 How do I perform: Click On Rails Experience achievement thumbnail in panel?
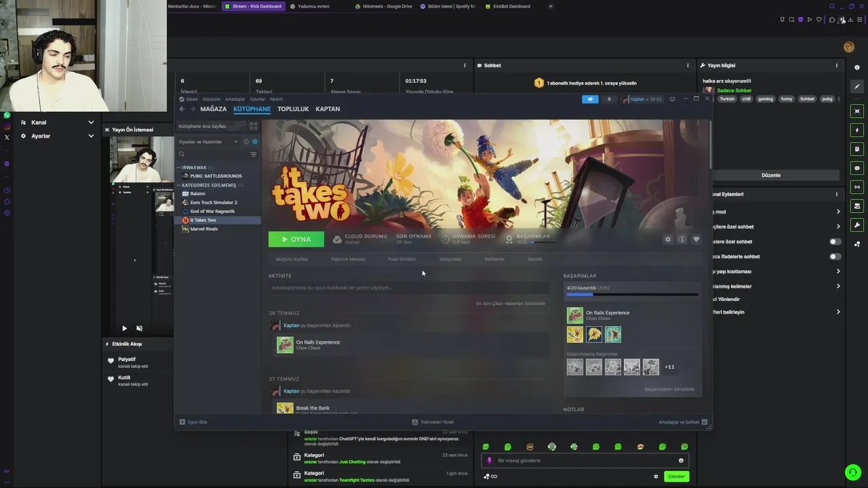point(575,315)
